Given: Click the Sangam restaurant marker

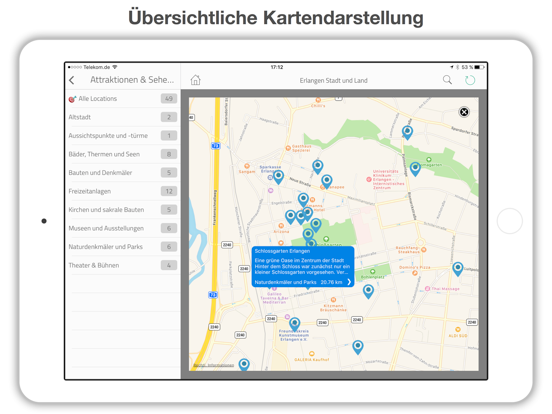Looking at the screenshot, I should tap(247, 166).
